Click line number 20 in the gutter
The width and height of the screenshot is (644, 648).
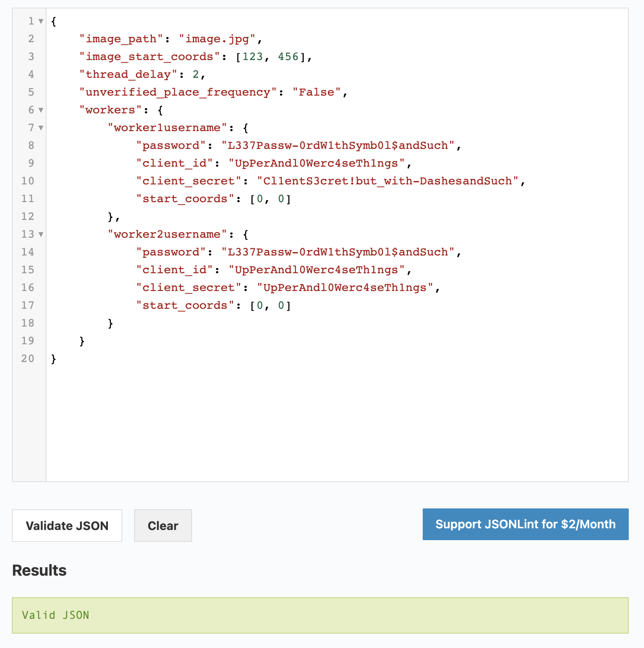pos(28,359)
